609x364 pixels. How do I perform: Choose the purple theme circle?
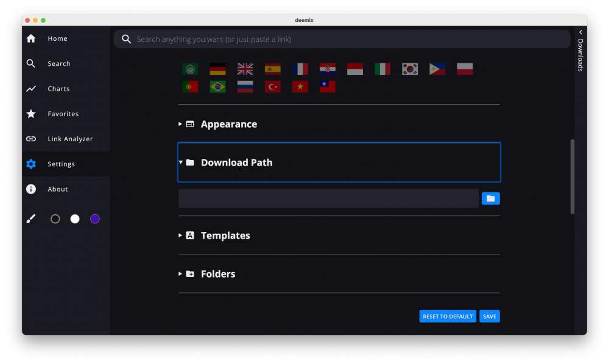(x=95, y=219)
